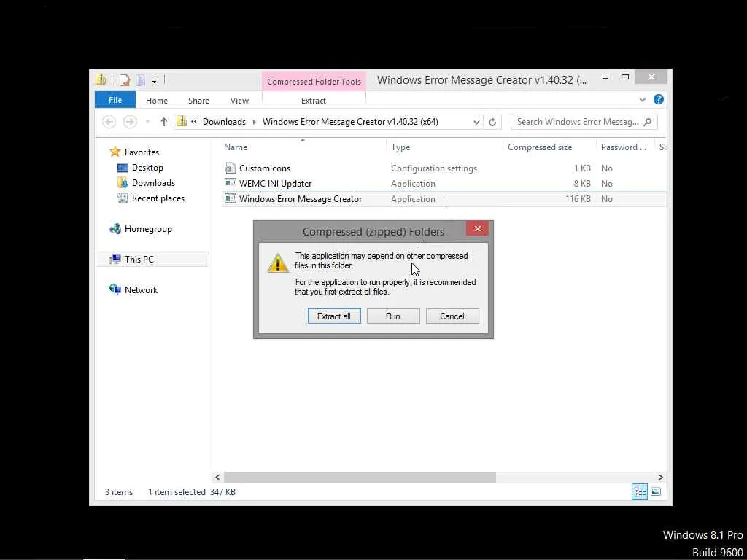The width and height of the screenshot is (747, 560).
Task: Open Help via the question mark icon
Action: pyautogui.click(x=659, y=99)
